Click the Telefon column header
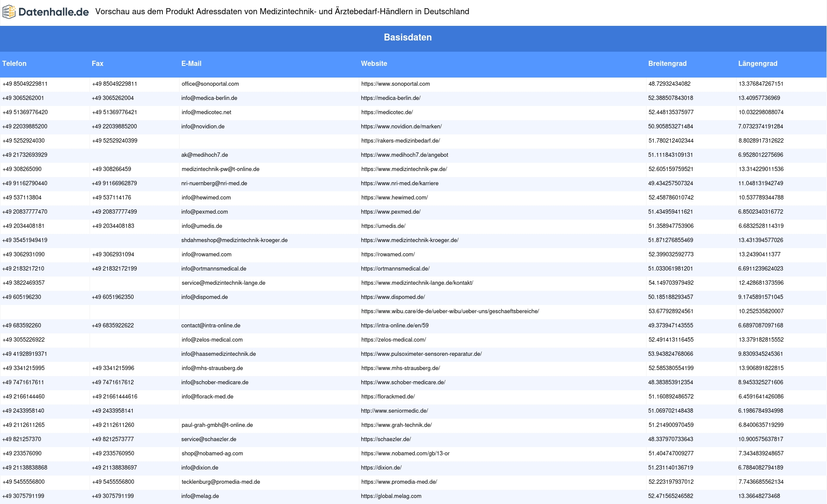 14,63
